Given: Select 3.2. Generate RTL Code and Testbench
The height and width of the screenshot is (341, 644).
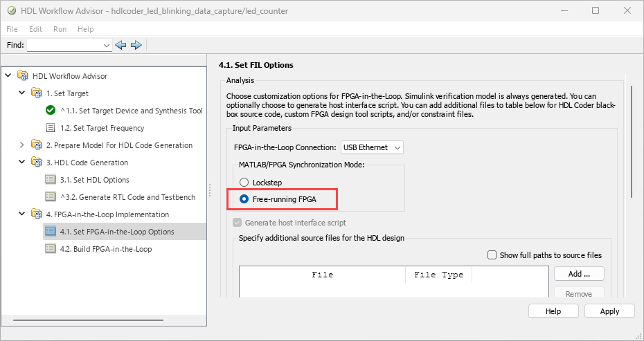Looking at the screenshot, I should [x=127, y=197].
